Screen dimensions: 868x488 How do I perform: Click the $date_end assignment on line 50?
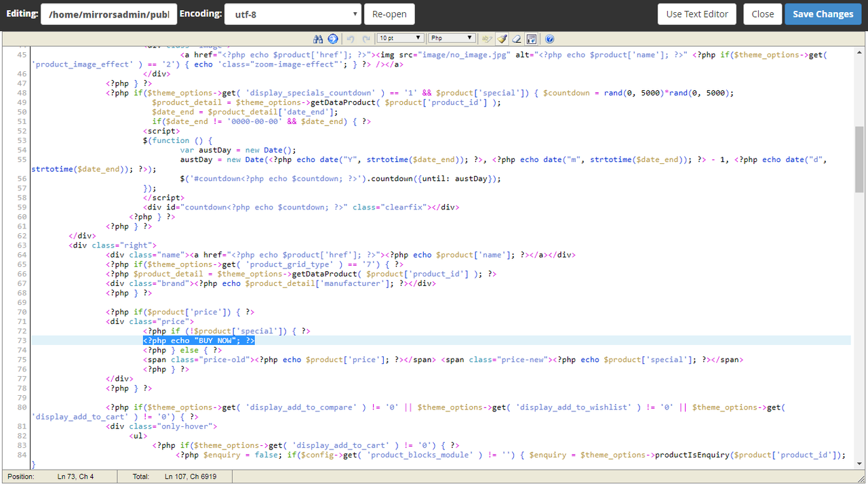[245, 112]
